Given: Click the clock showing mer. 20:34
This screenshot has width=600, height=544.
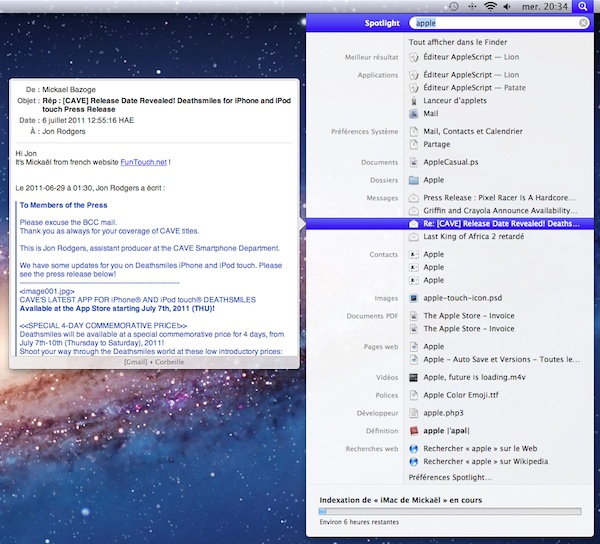Looking at the screenshot, I should pos(545,7).
